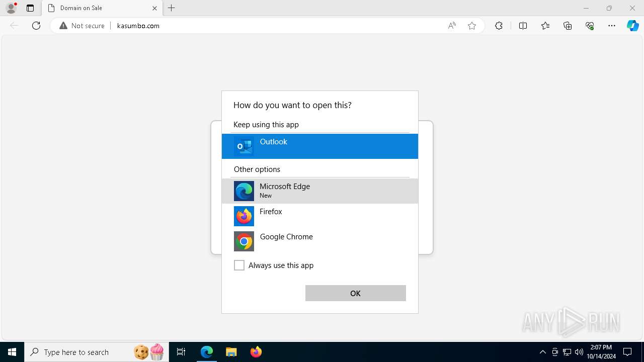Toggle Split screen view
The width and height of the screenshot is (644, 362).
point(523,26)
